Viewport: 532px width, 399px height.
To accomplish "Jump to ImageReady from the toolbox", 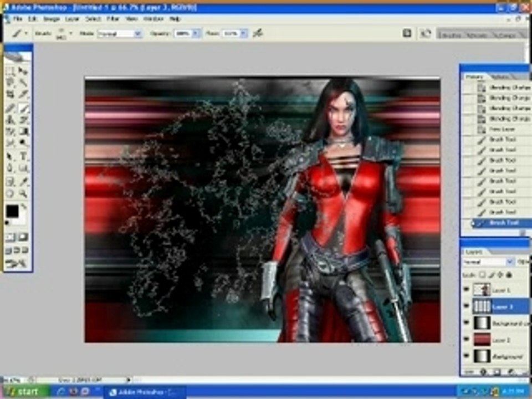I will (x=16, y=263).
